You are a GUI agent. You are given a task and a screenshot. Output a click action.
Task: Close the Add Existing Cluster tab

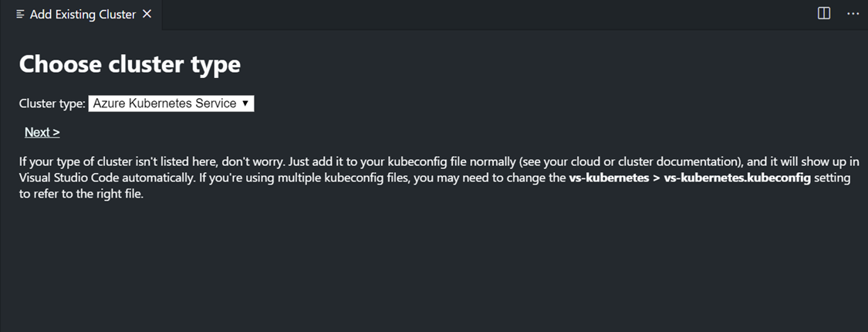(147, 15)
